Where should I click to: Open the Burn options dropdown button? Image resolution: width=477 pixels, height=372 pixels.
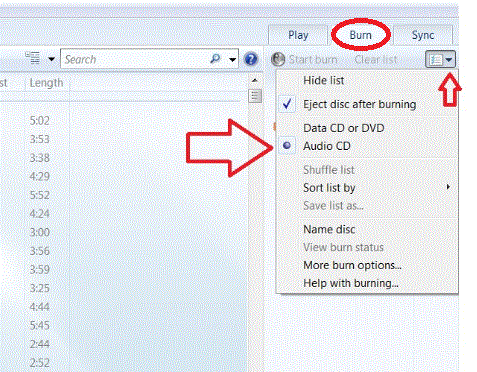pos(440,60)
